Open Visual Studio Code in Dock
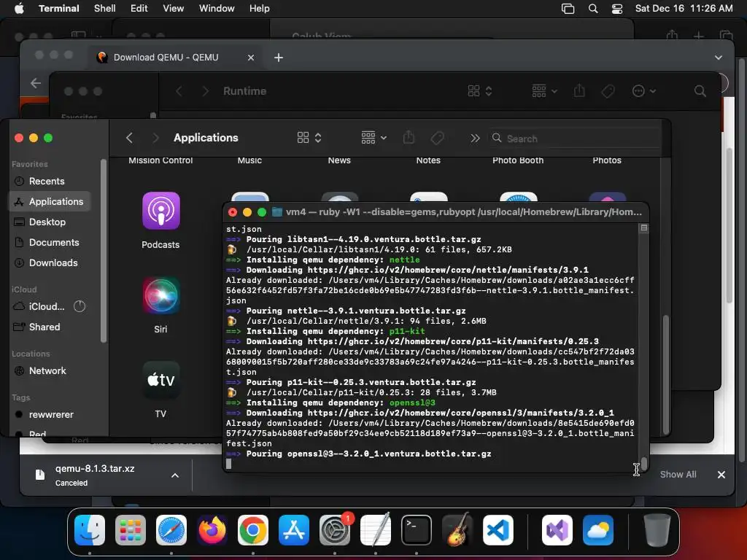Image resolution: width=747 pixels, height=560 pixels. pos(498,530)
